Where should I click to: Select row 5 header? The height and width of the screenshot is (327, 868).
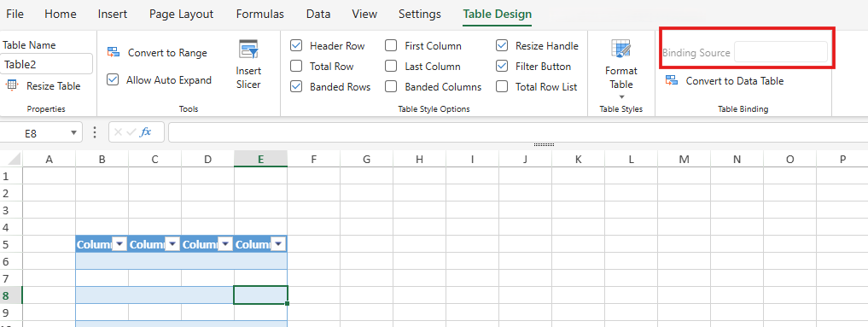coord(11,244)
